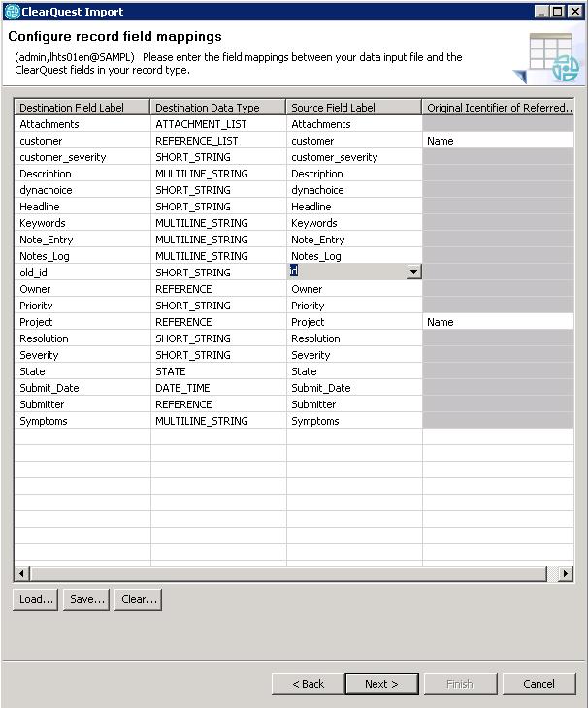Click the Name identifier in the customer row
Viewport: 588px width, 708px height.
tap(498, 141)
